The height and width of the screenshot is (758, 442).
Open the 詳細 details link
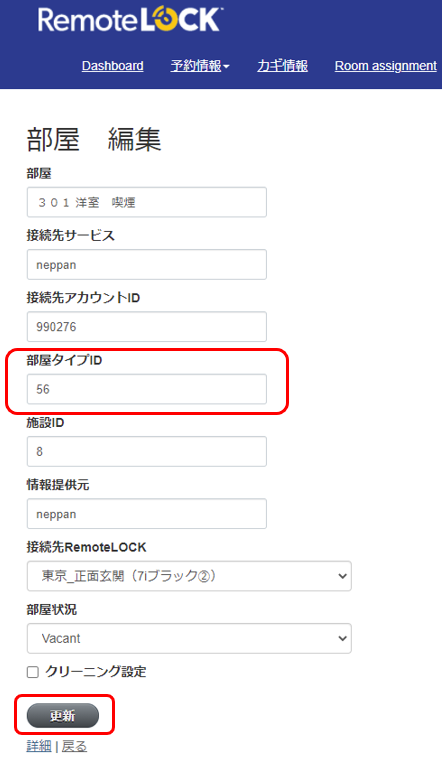(39, 746)
